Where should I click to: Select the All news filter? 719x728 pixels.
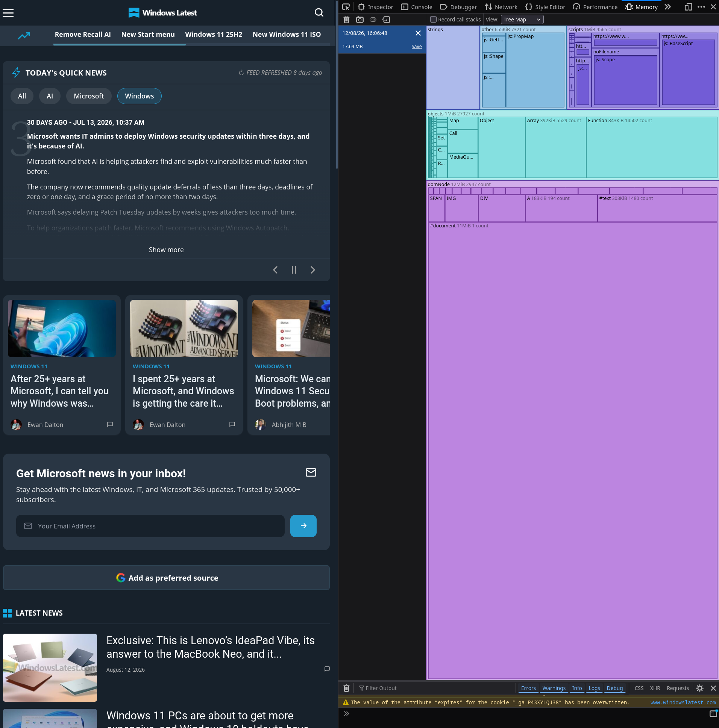[x=22, y=96]
